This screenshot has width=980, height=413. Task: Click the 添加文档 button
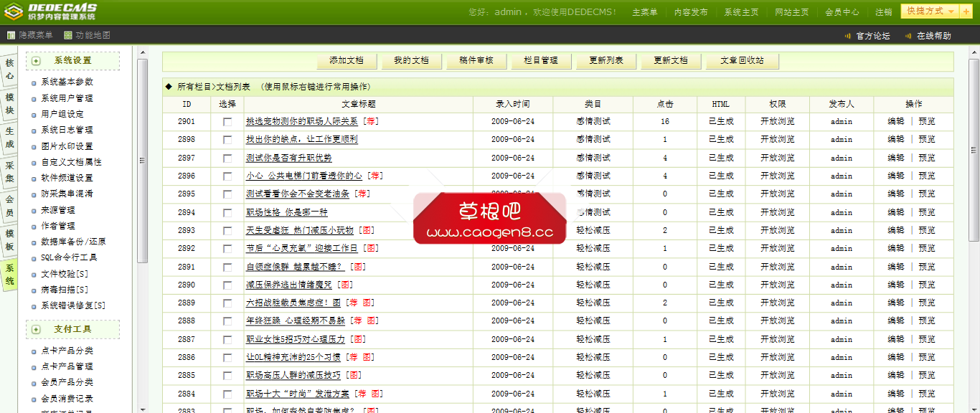click(347, 61)
